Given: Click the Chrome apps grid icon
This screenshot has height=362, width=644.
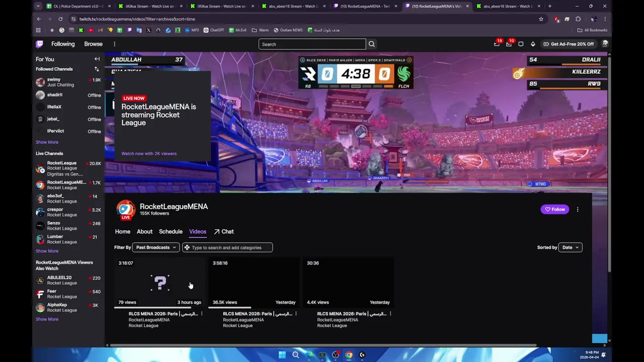Looking at the screenshot, I should 38,30.
